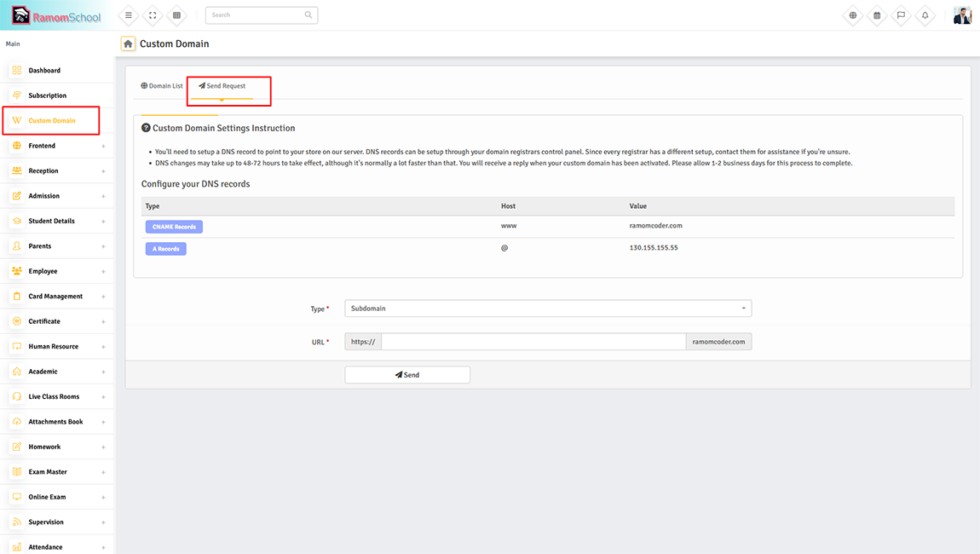Select the Send Request tab
Image resolution: width=980 pixels, height=554 pixels.
[x=222, y=86]
